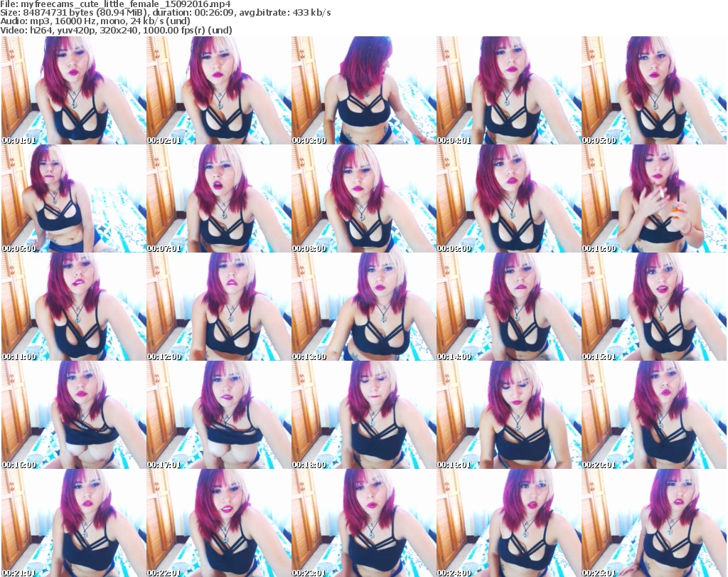Choose the thumbnail stamped 00:20:01

point(654,415)
